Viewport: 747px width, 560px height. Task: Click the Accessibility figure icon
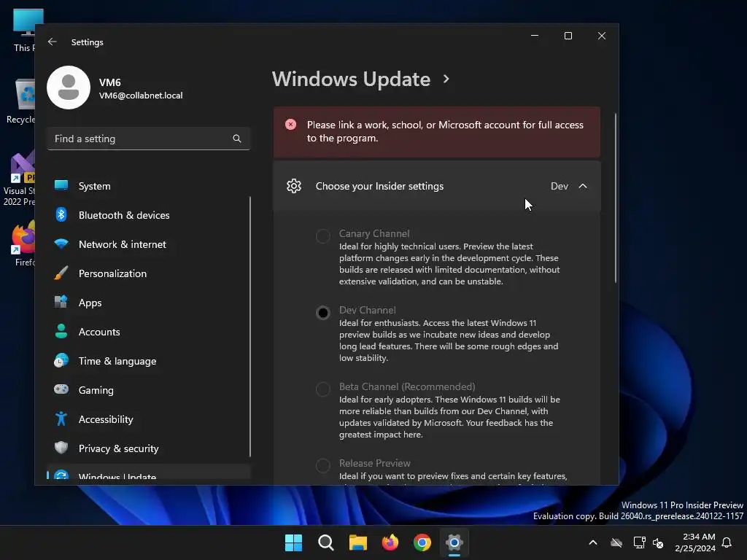coord(61,419)
